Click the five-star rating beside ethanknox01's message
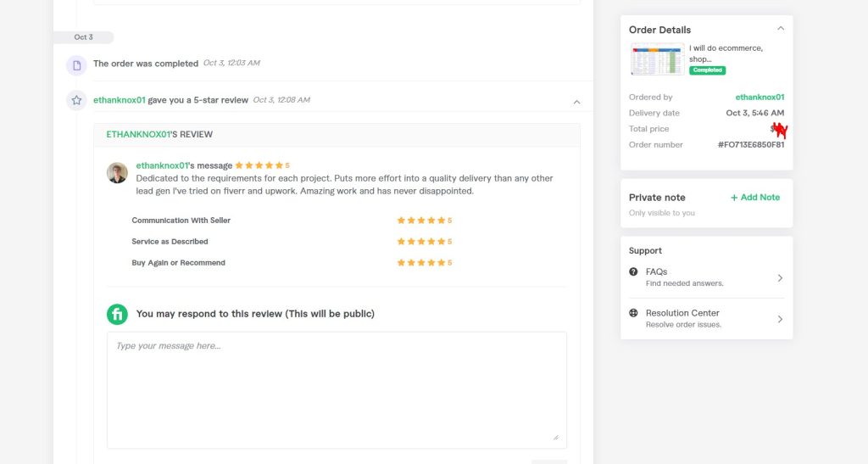Image resolution: width=868 pixels, height=464 pixels. click(262, 165)
